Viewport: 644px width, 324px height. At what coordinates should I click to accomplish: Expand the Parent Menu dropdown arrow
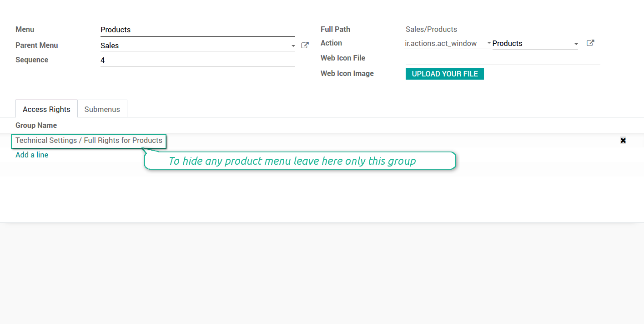(293, 46)
